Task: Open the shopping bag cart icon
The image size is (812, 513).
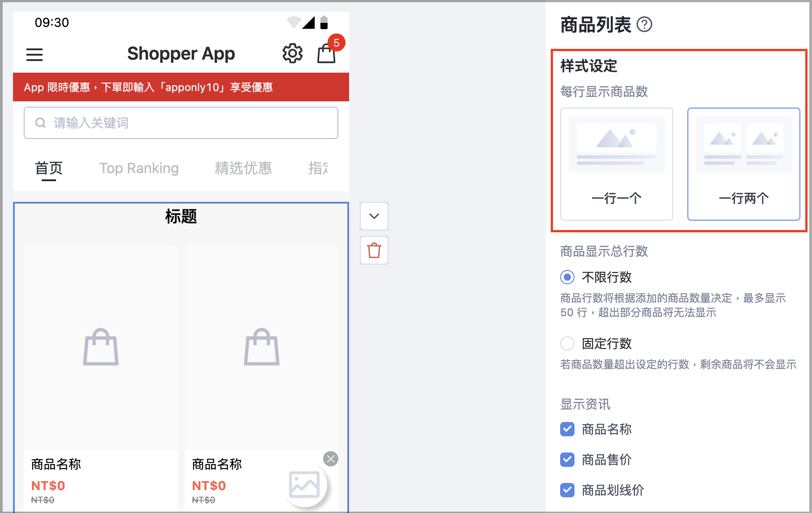Action: coord(326,54)
